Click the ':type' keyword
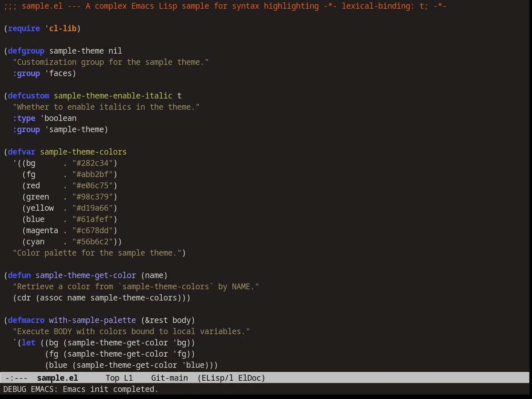532x399 pixels. tap(24, 118)
